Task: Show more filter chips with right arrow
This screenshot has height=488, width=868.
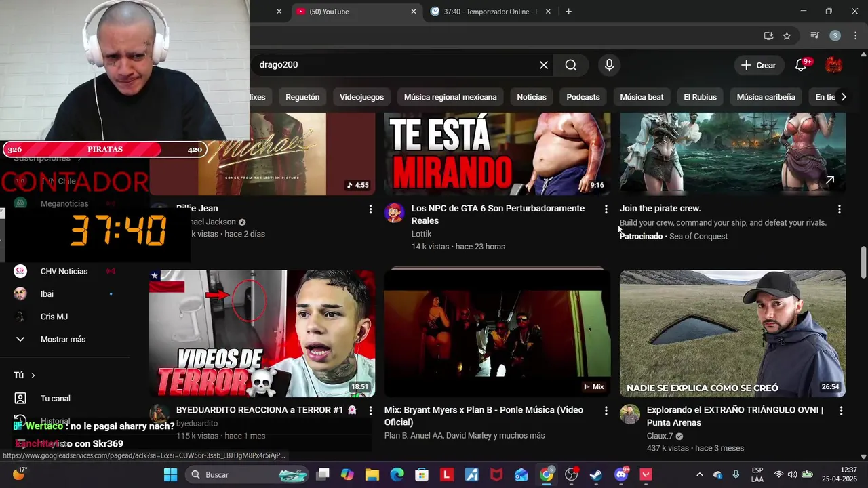Action: coord(843,97)
